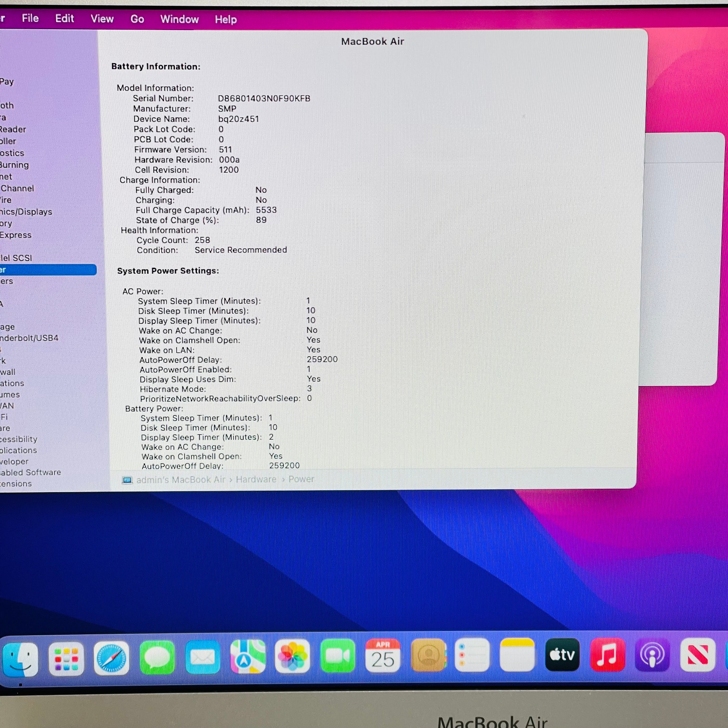The width and height of the screenshot is (728, 728).
Task: Click Firmware Version value 511
Action: click(225, 149)
